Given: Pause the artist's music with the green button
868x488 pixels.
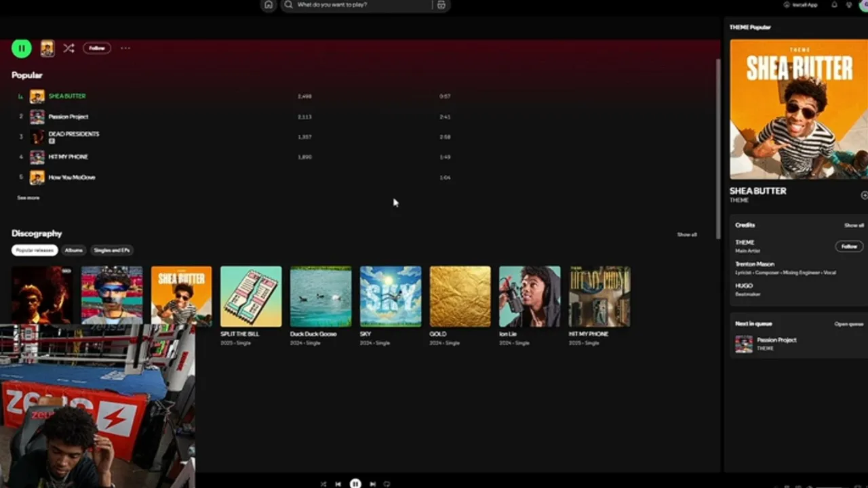Looking at the screenshot, I should (22, 48).
